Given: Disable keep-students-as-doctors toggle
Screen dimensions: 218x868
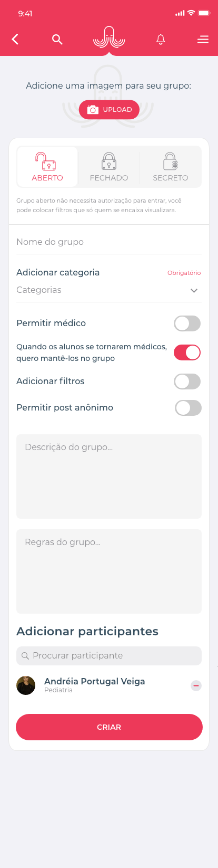Looking at the screenshot, I should (x=187, y=352).
